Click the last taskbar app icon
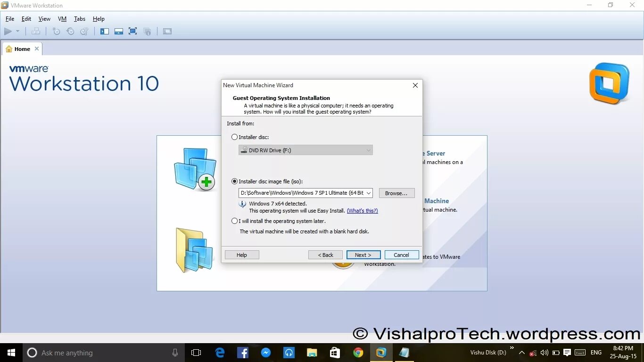 tap(405, 353)
